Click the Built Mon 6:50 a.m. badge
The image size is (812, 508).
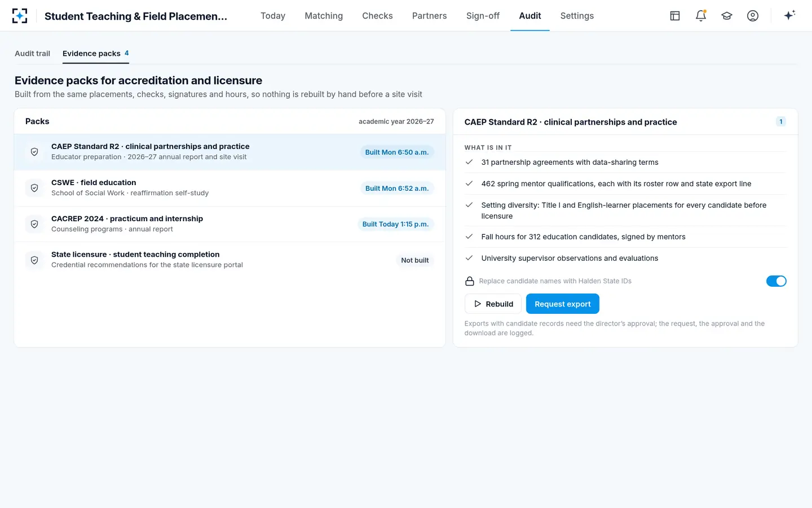click(x=397, y=152)
